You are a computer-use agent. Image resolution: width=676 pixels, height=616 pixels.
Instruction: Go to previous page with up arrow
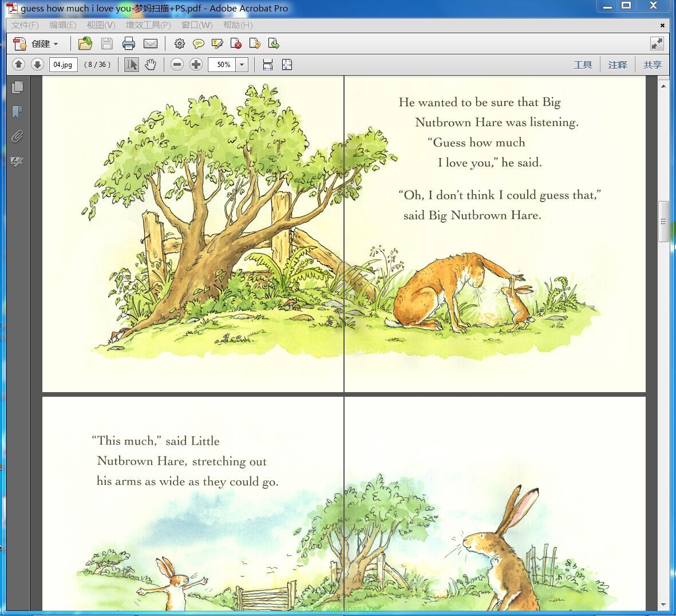tap(18, 65)
